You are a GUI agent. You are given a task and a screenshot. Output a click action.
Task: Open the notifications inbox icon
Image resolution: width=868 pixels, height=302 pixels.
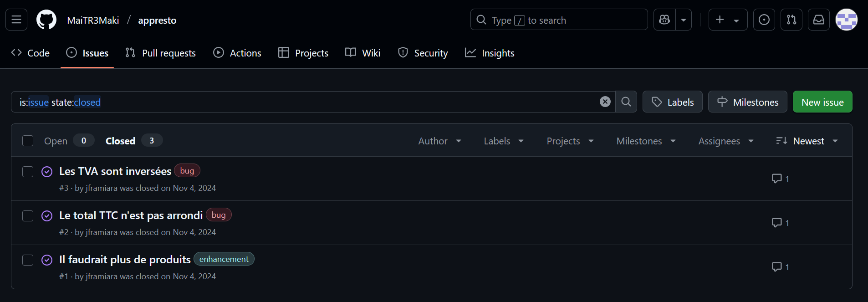tap(818, 20)
